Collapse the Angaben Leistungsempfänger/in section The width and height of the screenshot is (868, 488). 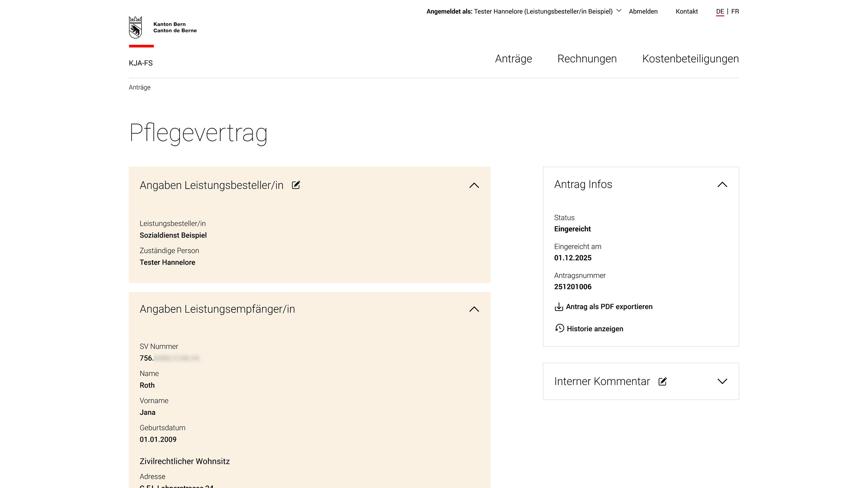pyautogui.click(x=474, y=309)
